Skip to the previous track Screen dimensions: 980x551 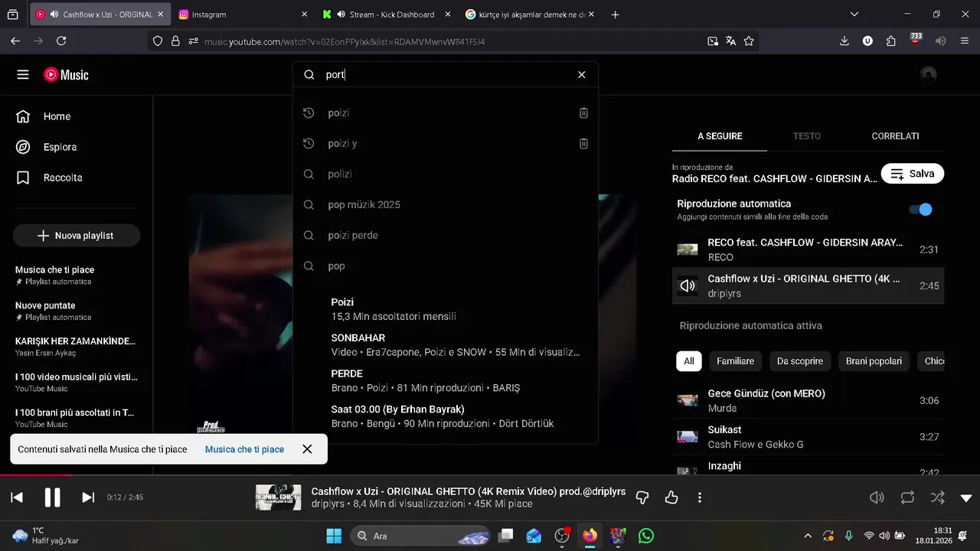(x=17, y=497)
